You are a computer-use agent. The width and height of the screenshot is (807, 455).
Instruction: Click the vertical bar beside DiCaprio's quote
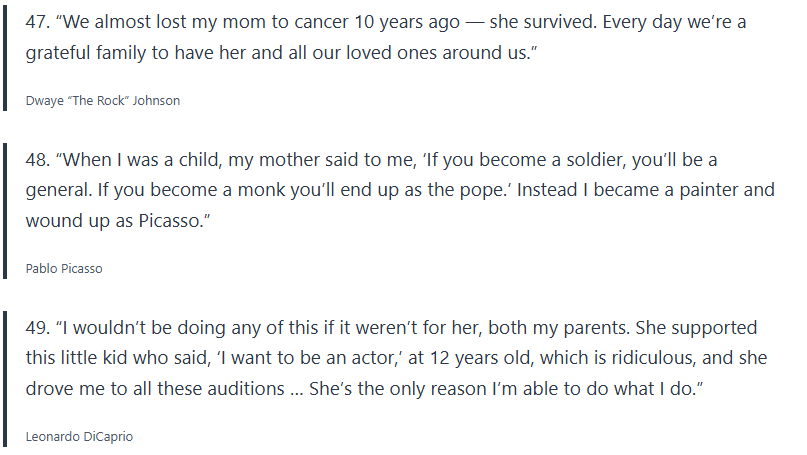[x=6, y=380]
